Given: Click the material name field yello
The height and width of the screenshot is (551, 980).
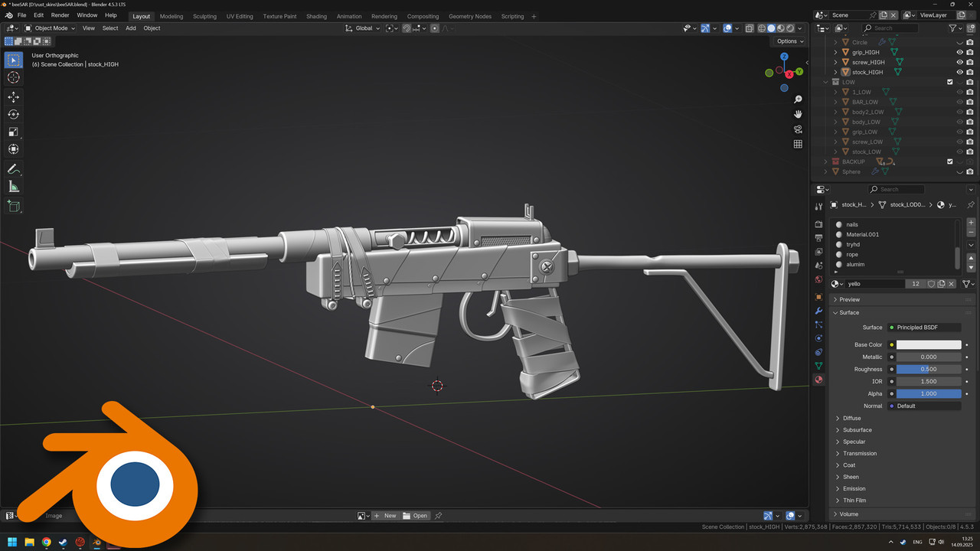Looking at the screenshot, I should pos(875,284).
